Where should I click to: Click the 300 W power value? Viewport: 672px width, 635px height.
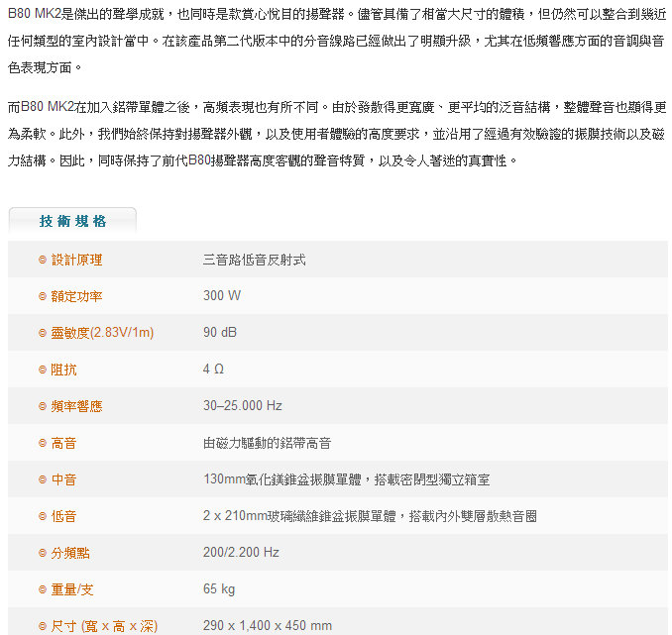222,295
